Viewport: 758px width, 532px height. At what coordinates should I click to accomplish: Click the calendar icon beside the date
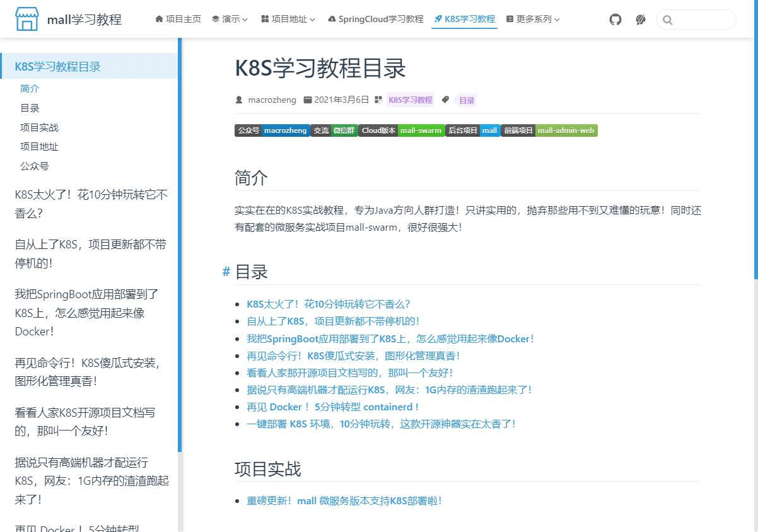308,100
